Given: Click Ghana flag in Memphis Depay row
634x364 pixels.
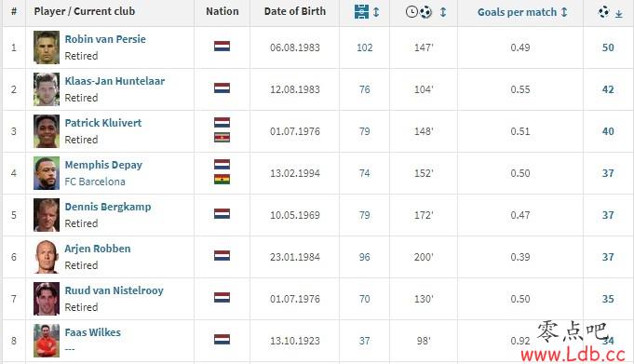Looking at the screenshot, I should 222,179.
